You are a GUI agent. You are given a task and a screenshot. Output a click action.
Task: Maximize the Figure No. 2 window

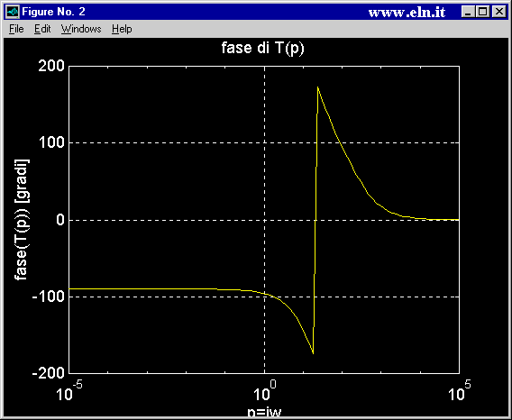pos(482,12)
